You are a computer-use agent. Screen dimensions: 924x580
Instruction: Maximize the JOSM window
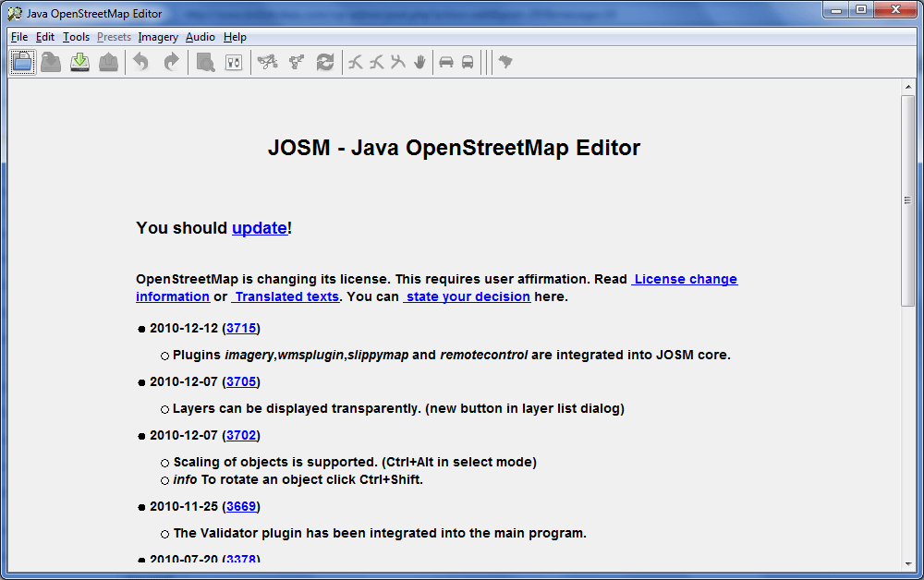[x=861, y=9]
